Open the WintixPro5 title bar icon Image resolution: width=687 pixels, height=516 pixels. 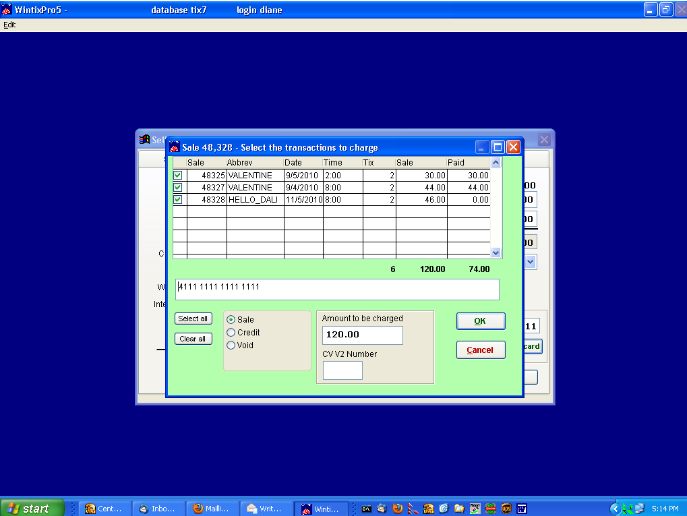pyautogui.click(x=7, y=8)
